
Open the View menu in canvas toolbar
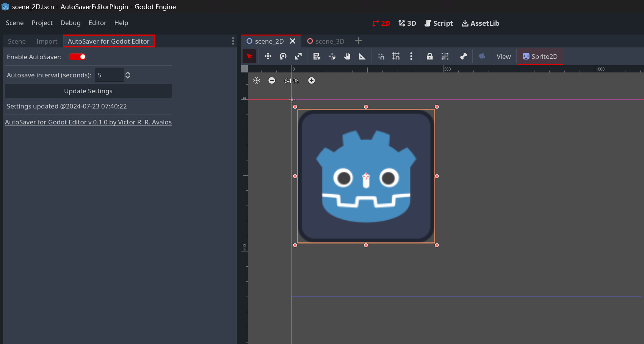tap(504, 57)
